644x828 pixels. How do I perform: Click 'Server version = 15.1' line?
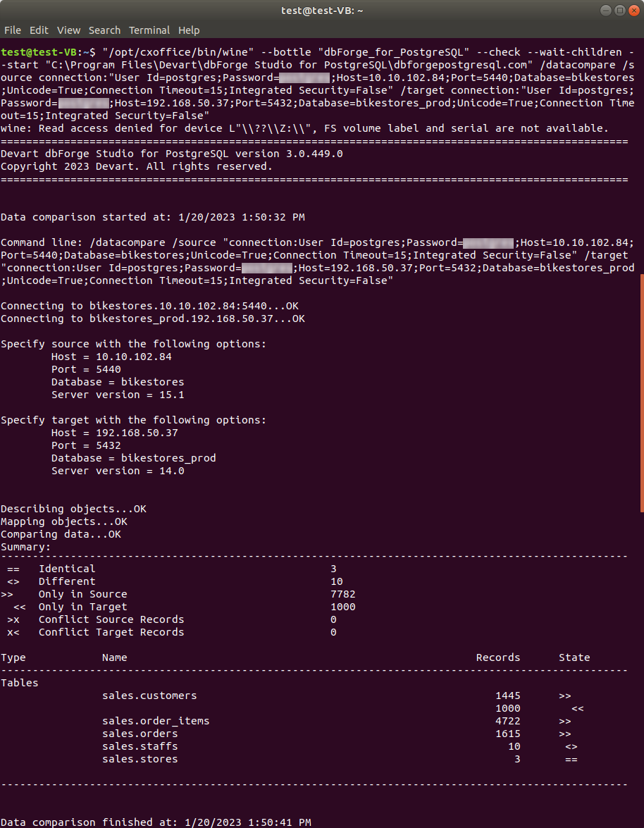pyautogui.click(x=118, y=395)
